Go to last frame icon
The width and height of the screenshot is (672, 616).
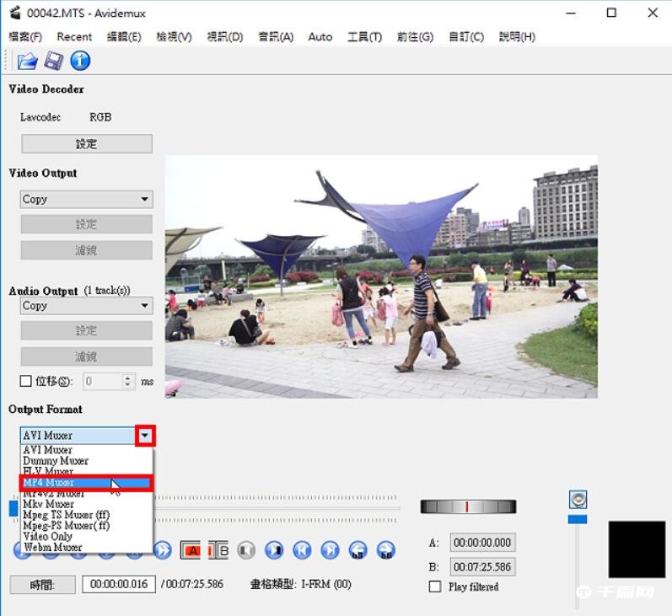point(330,550)
